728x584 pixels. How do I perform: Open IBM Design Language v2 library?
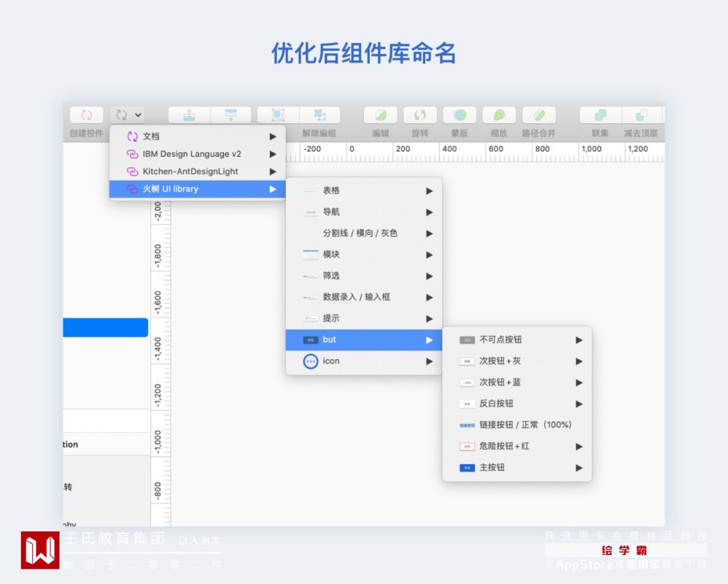(198, 154)
